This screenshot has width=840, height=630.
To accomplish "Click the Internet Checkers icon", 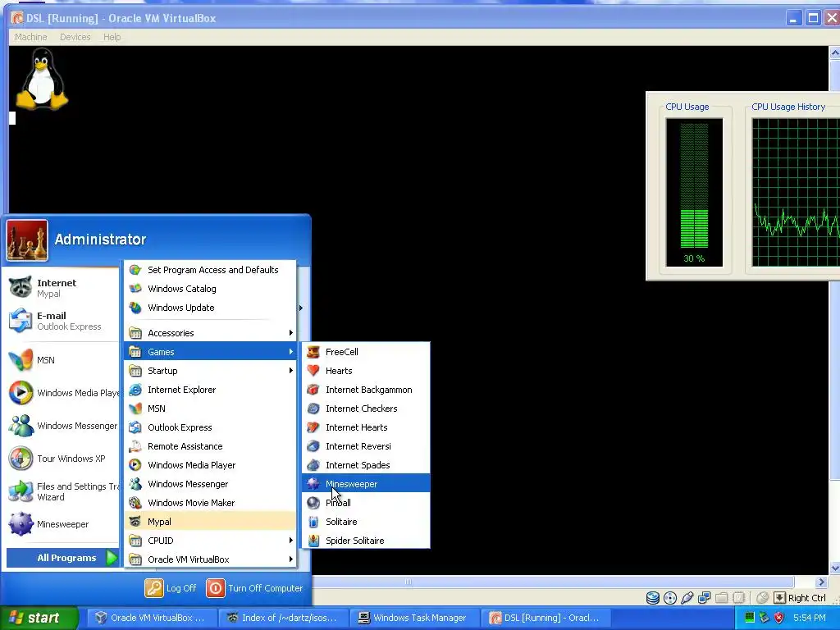I will click(313, 409).
